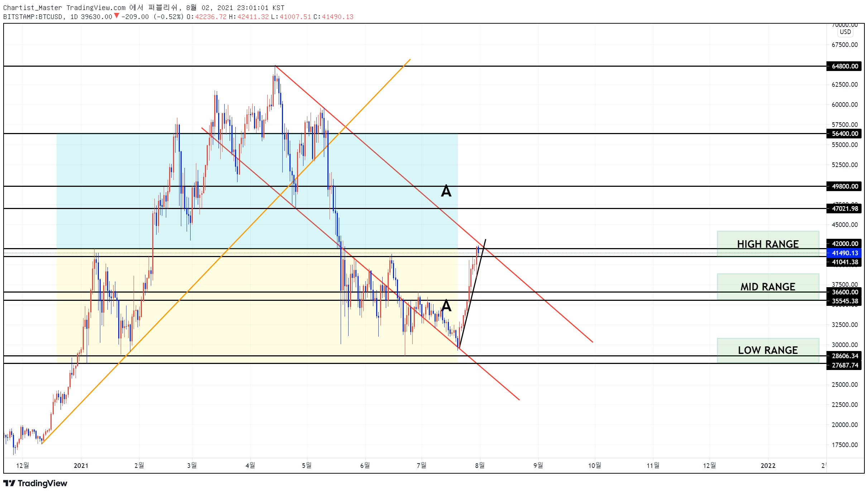
Task: Click the 64800.00 price label
Action: [x=844, y=66]
